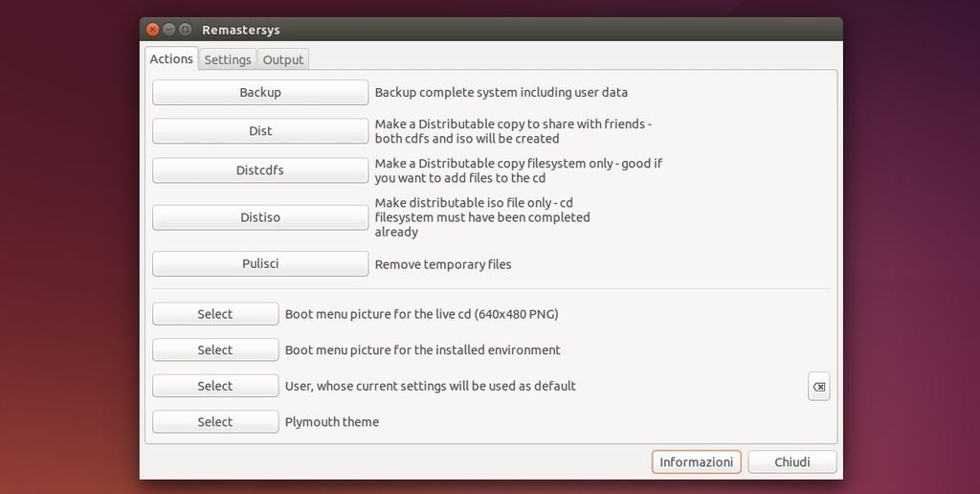Screen dimensions: 980x494
Task: Open the Settings tab
Action: point(228,59)
